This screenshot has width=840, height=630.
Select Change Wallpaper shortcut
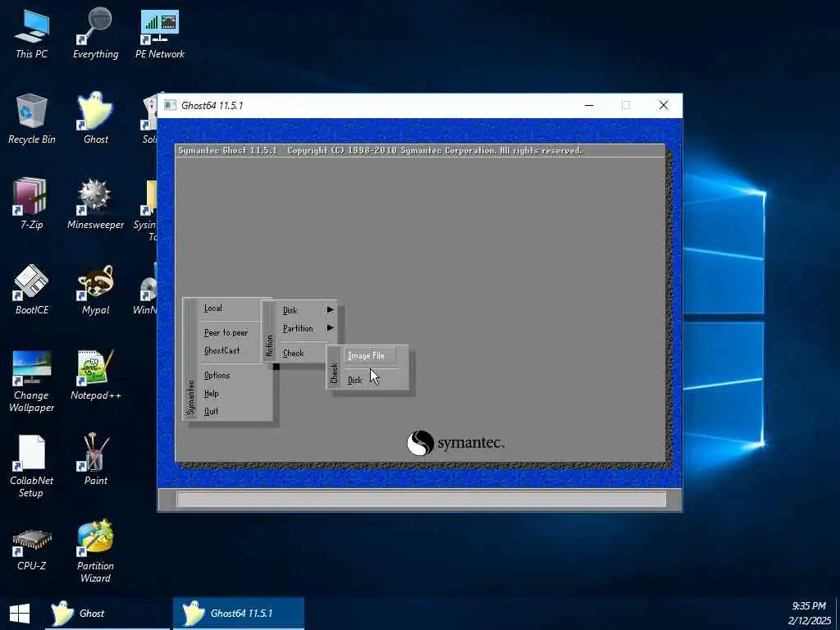tap(32, 381)
